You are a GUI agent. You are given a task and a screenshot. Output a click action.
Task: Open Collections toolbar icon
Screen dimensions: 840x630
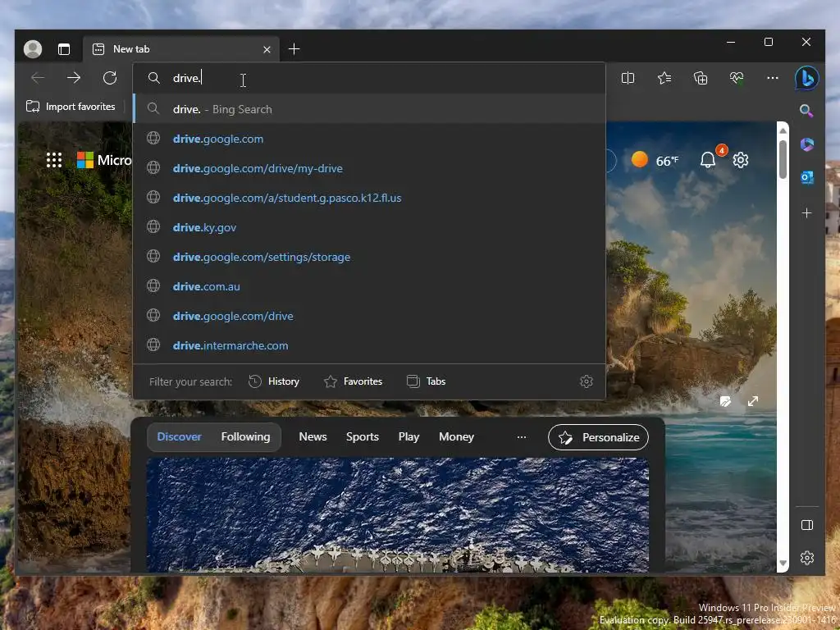(x=701, y=78)
